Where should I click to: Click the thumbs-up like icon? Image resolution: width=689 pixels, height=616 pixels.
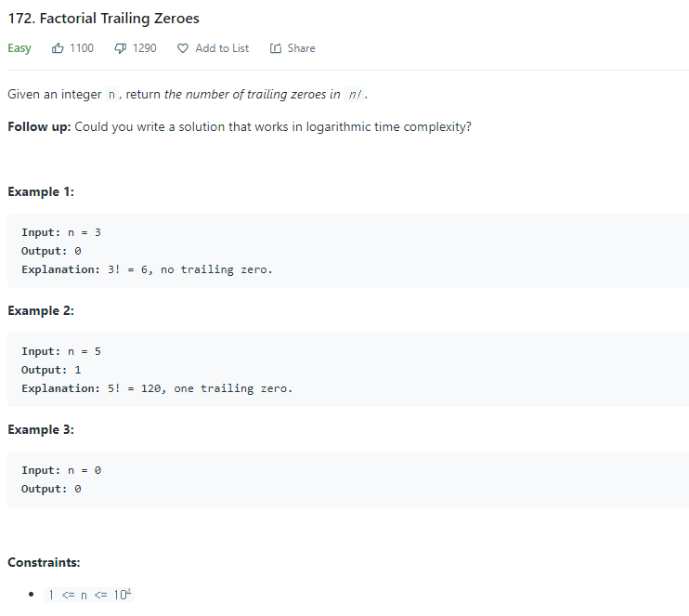coord(58,48)
